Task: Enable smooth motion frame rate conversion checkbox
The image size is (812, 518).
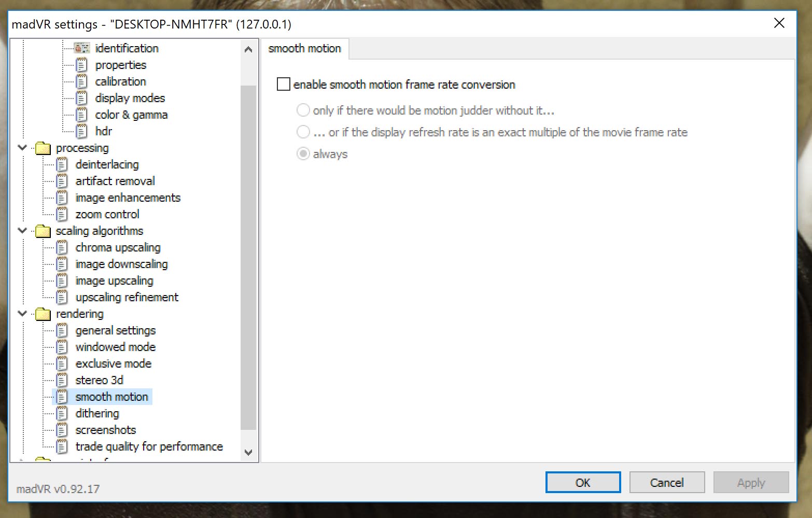Action: point(284,84)
